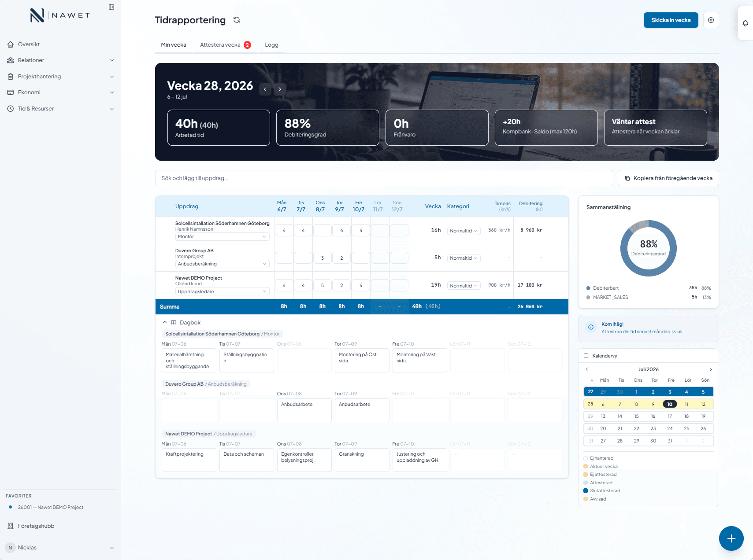Image resolution: width=753 pixels, height=560 pixels.
Task: Open Normaltid dropdown for Duvero Group AB row
Action: 464,258
